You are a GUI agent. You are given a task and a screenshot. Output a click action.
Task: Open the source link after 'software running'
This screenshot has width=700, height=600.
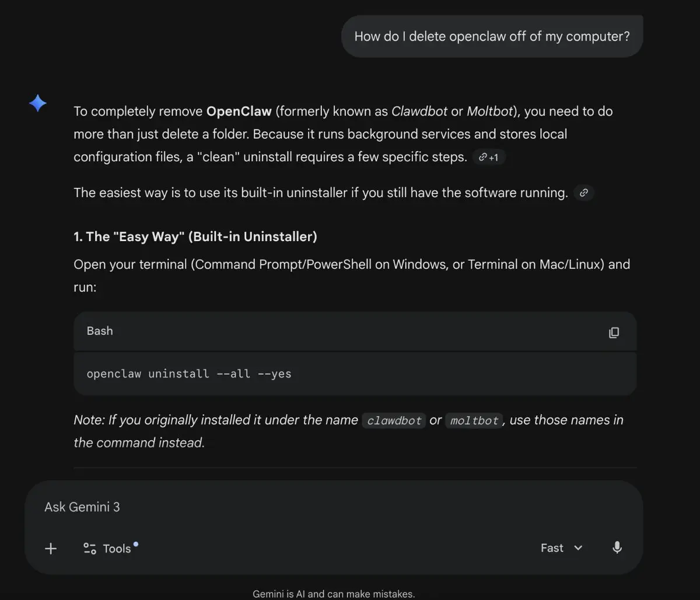coord(583,193)
